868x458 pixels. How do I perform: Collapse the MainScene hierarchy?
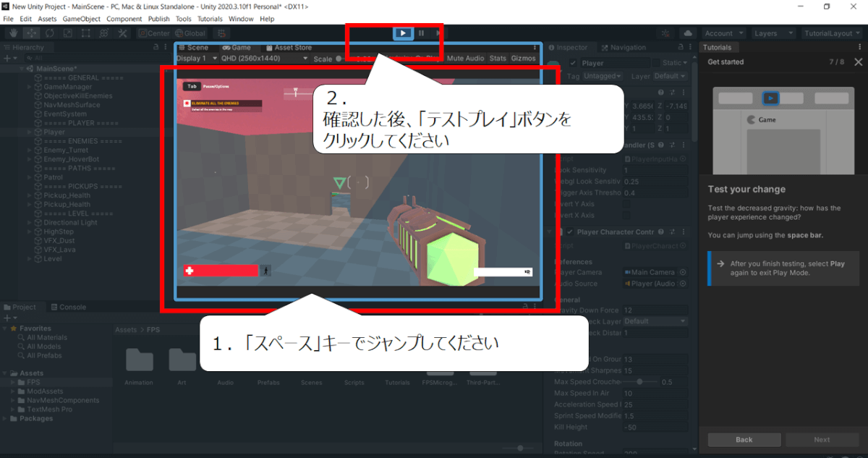[x=22, y=69]
